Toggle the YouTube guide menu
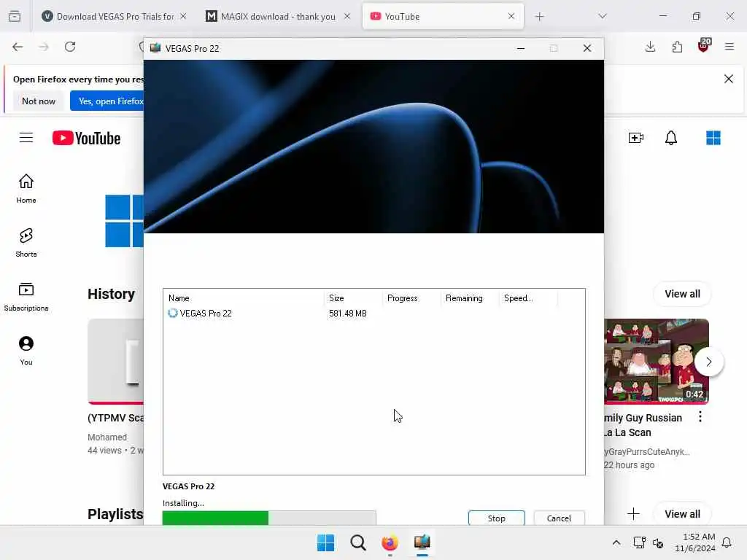747x560 pixels. [x=26, y=138]
